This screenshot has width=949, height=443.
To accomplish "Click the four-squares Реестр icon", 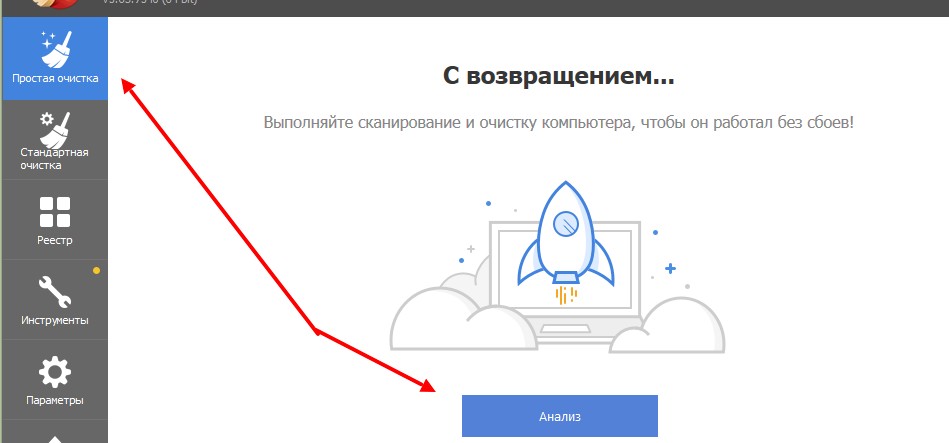I will click(55, 212).
